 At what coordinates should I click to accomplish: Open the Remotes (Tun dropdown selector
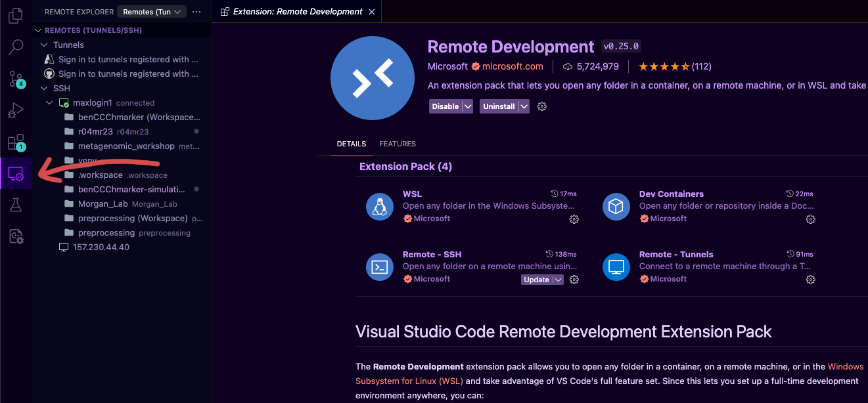pyautogui.click(x=152, y=12)
